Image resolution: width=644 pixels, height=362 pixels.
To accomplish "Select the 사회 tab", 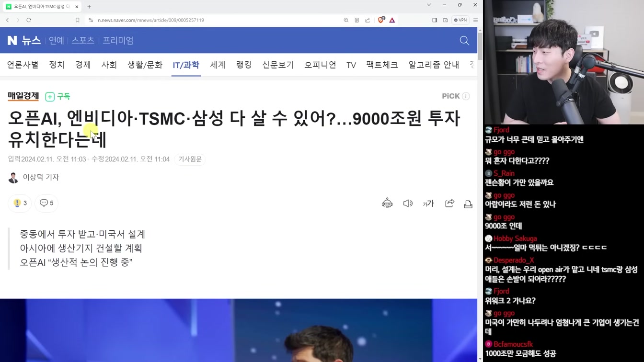I will (x=109, y=65).
